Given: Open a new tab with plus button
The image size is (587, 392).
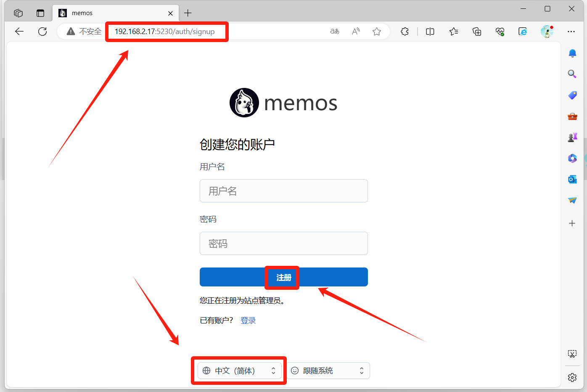Looking at the screenshot, I should (x=188, y=13).
